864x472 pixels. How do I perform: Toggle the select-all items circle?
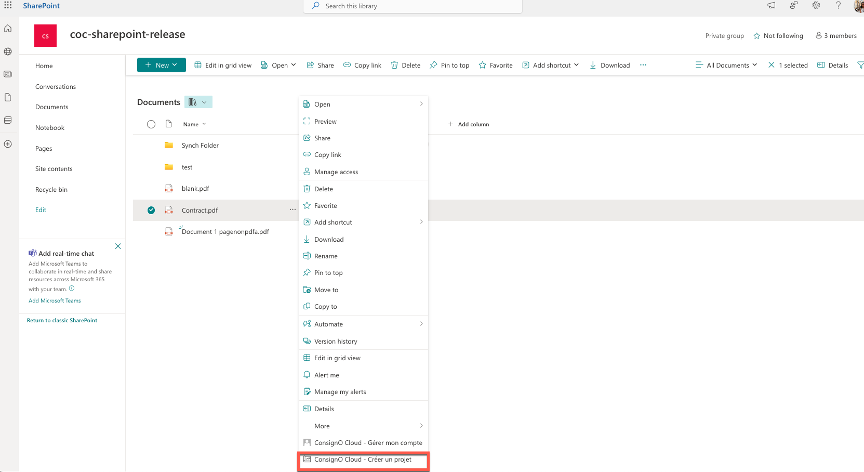point(151,124)
